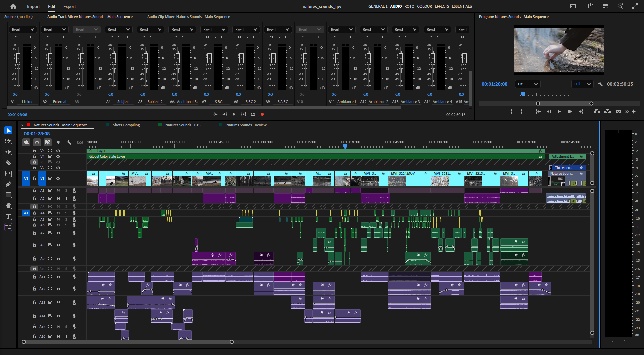Select the Type tool

[8, 216]
